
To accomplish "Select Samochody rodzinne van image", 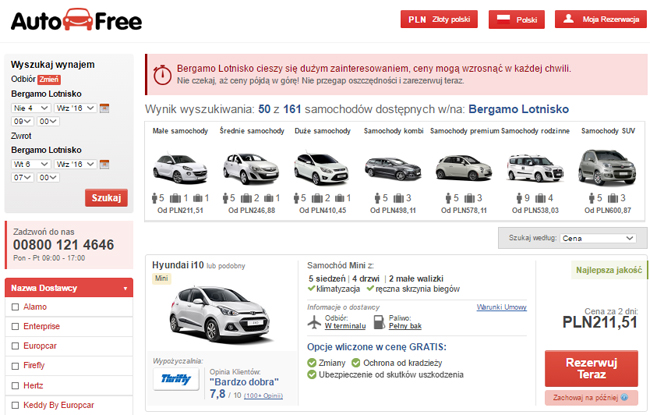I will point(535,168).
